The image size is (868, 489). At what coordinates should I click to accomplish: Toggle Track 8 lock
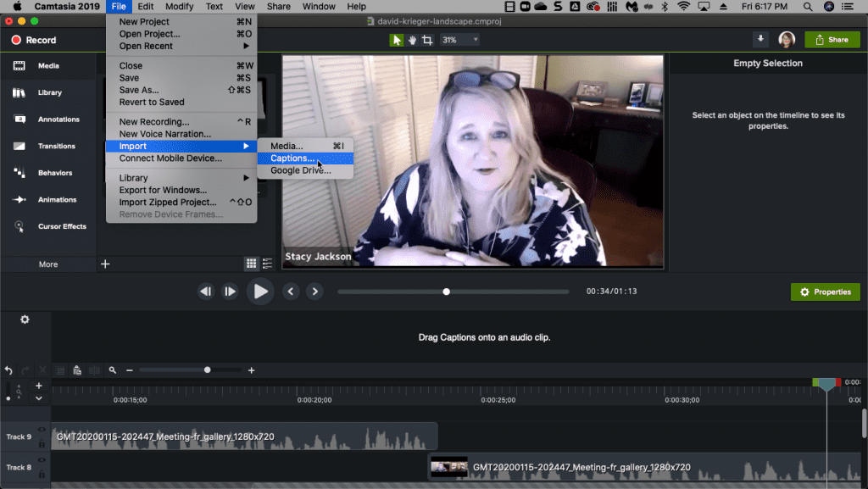(x=42, y=474)
